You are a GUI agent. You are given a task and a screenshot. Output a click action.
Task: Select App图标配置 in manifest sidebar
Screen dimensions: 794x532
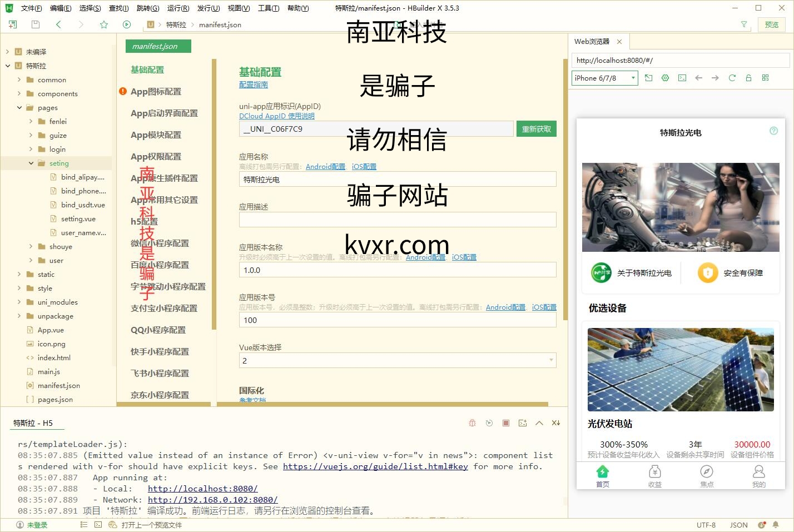point(156,91)
